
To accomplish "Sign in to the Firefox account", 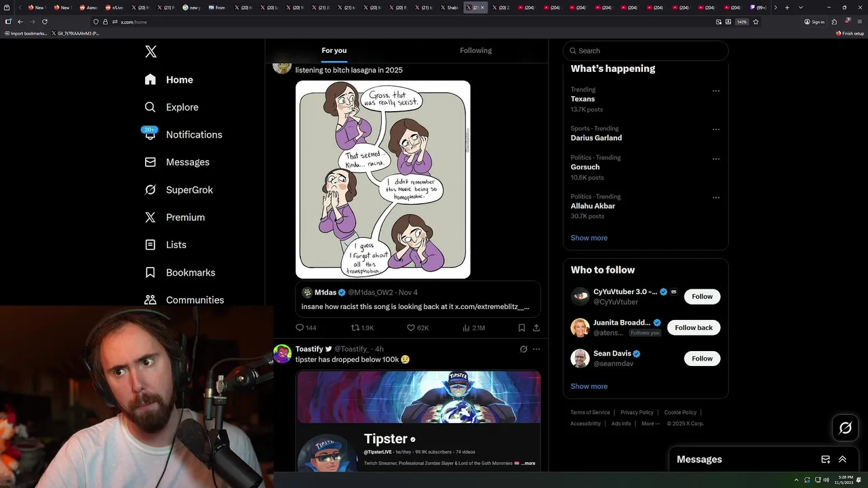I will pyautogui.click(x=814, y=22).
